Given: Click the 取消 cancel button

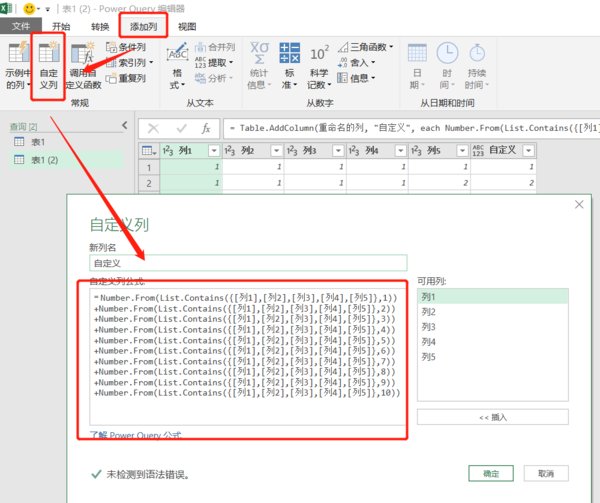Looking at the screenshot, I should (x=546, y=474).
